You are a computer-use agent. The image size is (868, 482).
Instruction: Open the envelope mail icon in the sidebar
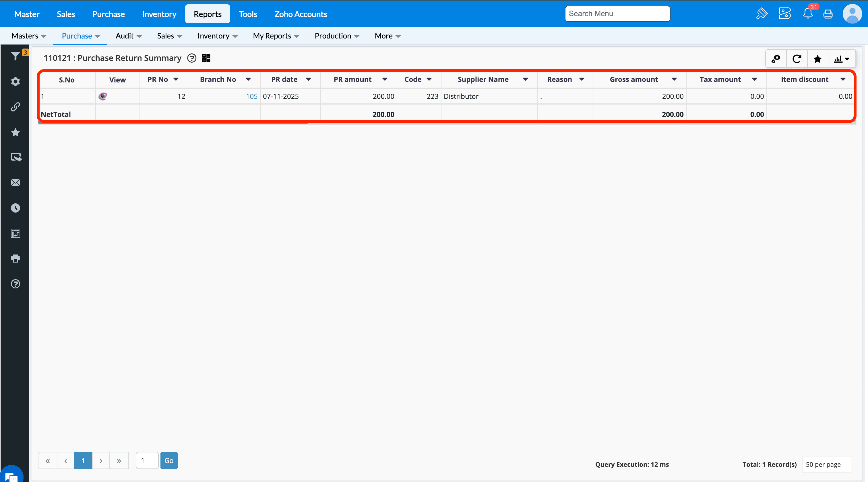click(15, 183)
